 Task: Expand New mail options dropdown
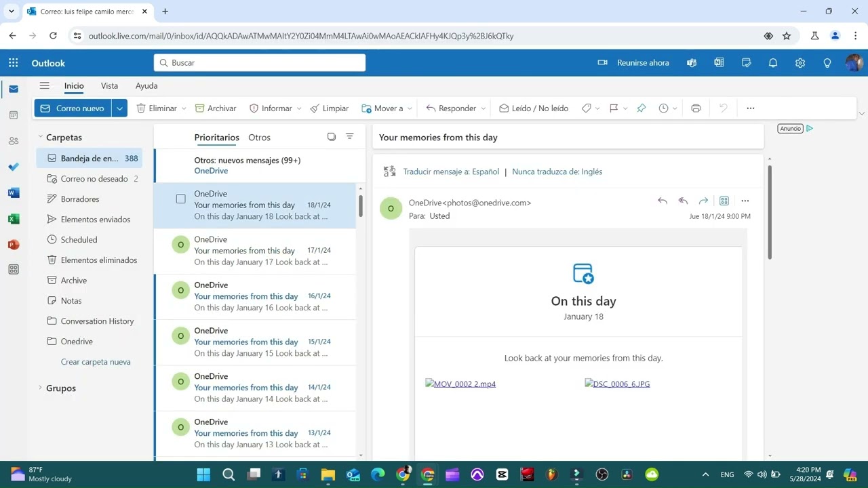119,108
